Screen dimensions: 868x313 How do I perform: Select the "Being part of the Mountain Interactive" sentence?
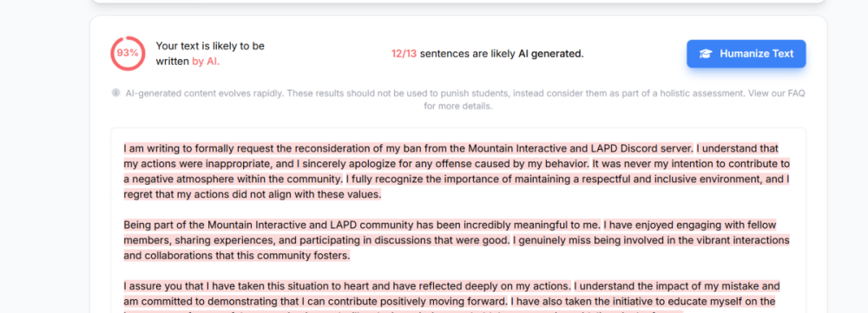(362, 225)
